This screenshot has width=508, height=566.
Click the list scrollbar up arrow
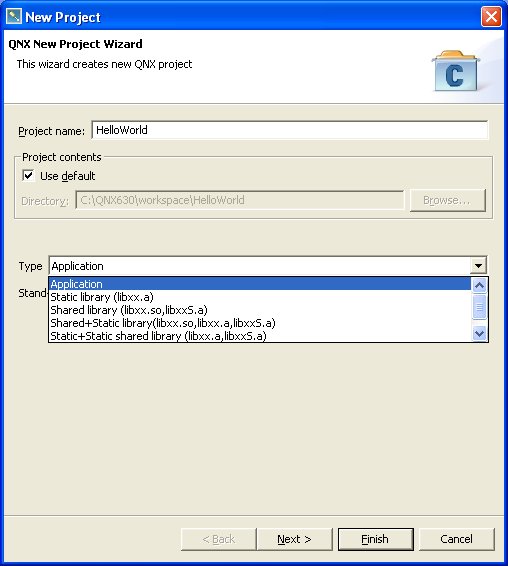coord(479,286)
